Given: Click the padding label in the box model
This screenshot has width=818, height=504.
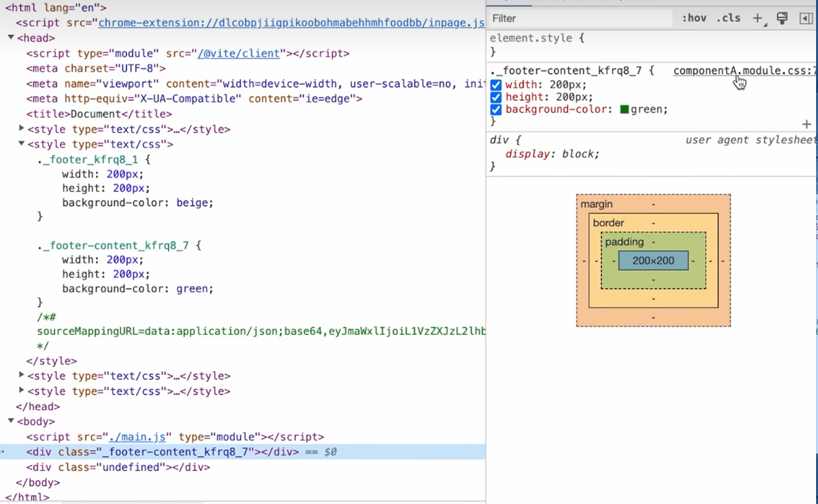Looking at the screenshot, I should pos(624,242).
